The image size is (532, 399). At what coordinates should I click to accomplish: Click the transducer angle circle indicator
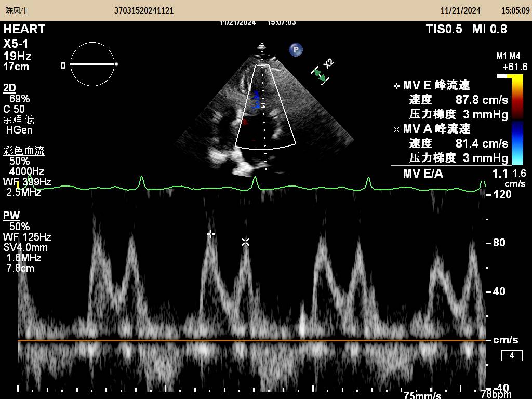(92, 64)
